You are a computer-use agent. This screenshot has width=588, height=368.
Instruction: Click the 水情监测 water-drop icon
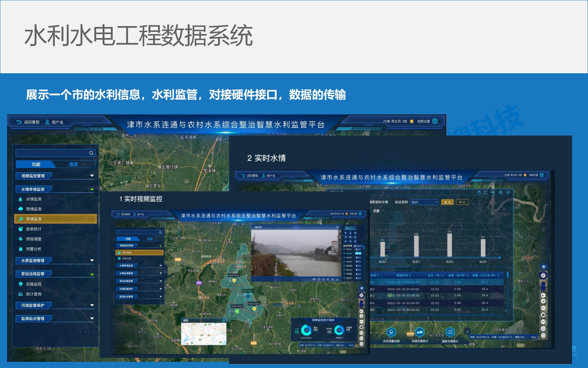(x=21, y=199)
